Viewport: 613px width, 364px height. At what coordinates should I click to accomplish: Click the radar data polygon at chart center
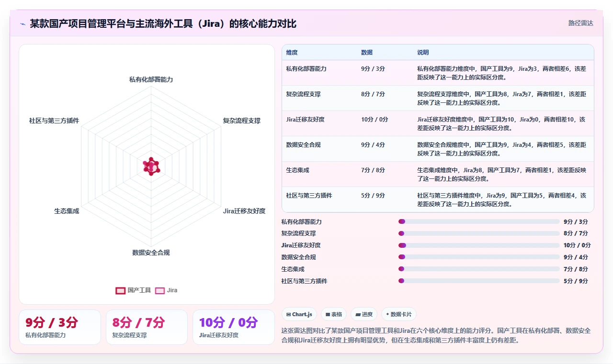point(151,166)
